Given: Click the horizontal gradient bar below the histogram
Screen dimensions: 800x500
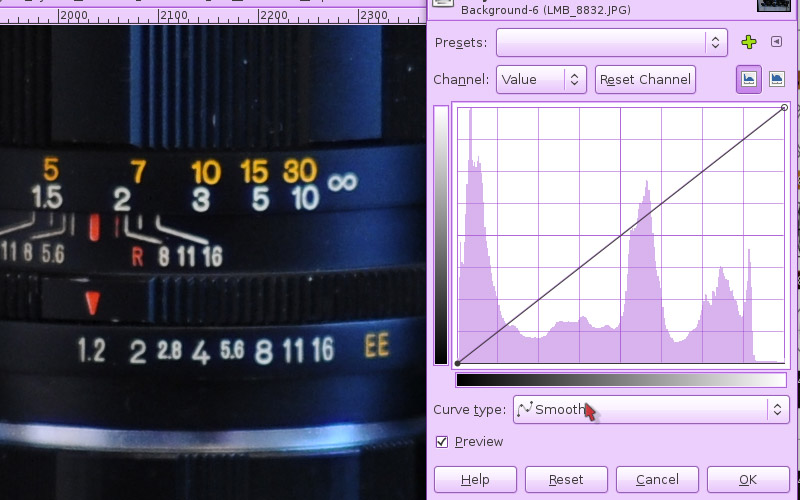Looking at the screenshot, I should pos(620,380).
